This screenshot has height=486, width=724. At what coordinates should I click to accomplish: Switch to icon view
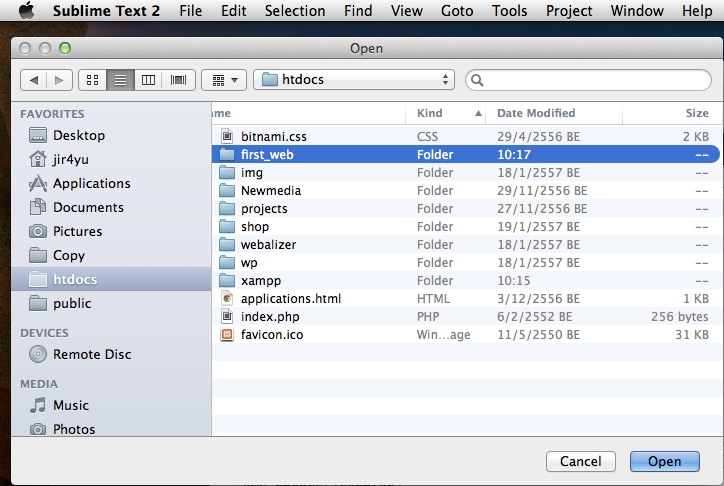click(93, 80)
